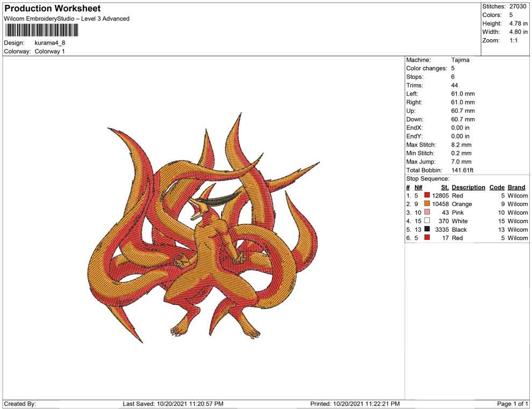This screenshot has height=409, width=532.
Task: Click the 'Left:' value '61.0 mm'
Action: pyautogui.click(x=463, y=94)
